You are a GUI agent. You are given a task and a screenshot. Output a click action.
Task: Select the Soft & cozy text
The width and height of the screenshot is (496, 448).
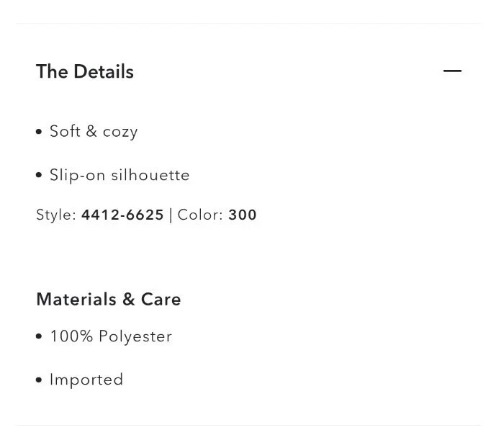pyautogui.click(x=94, y=132)
